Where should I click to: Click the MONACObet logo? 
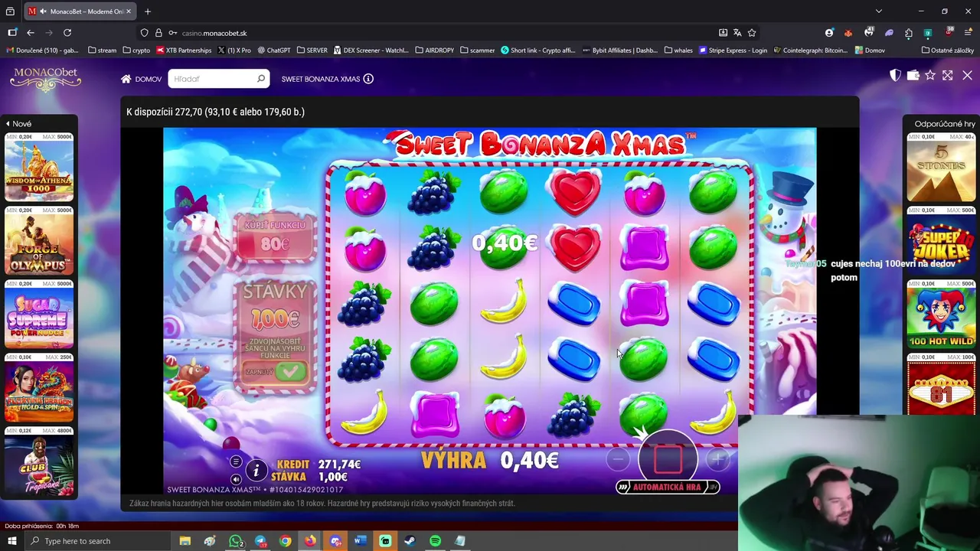click(45, 80)
